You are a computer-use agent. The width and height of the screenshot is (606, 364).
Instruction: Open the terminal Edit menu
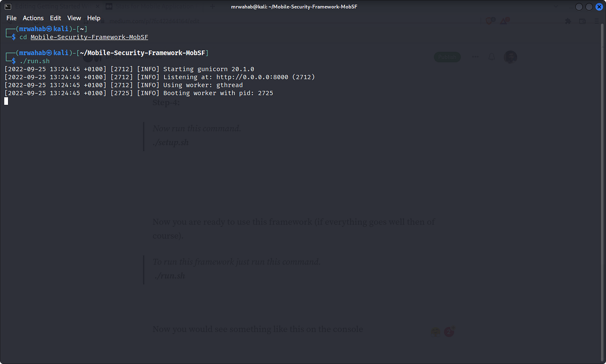point(55,18)
